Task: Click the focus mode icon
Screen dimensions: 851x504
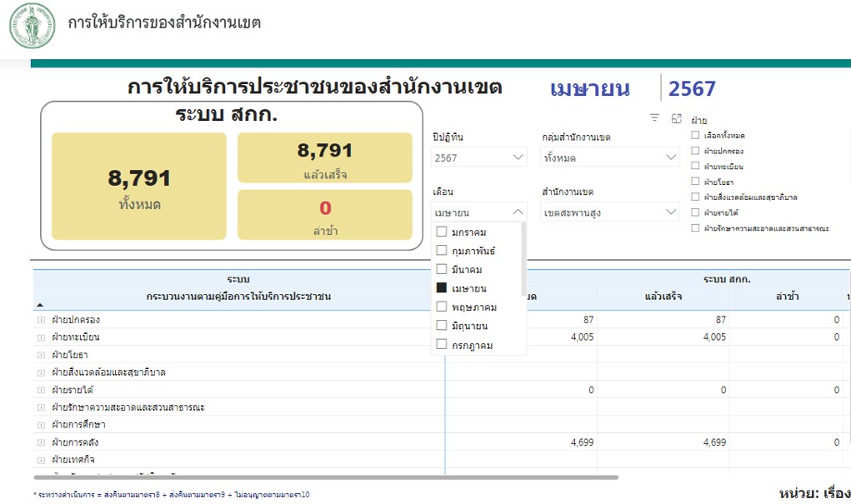Action: click(x=676, y=118)
